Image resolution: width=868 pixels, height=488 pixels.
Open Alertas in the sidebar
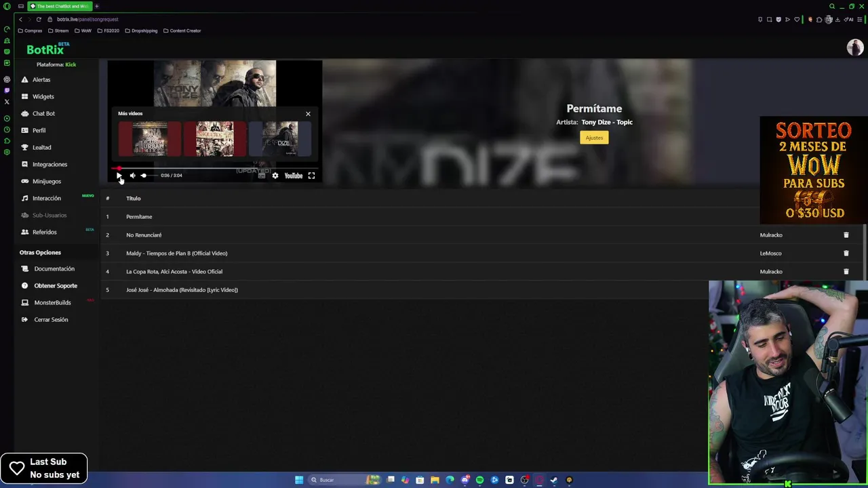(41, 79)
